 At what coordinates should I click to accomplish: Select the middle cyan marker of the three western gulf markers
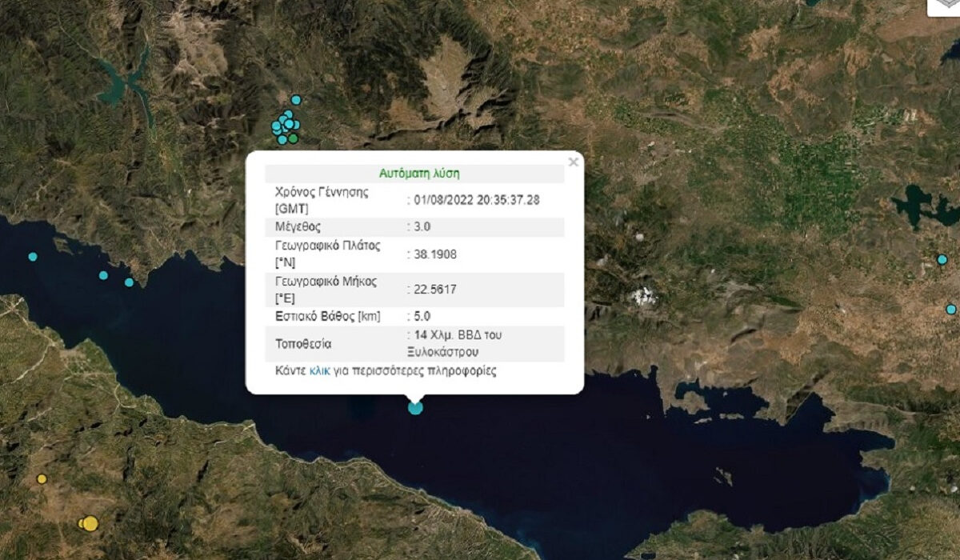click(103, 275)
